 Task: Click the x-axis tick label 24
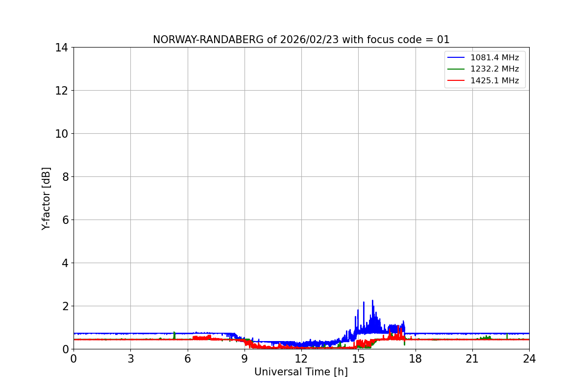point(529,359)
